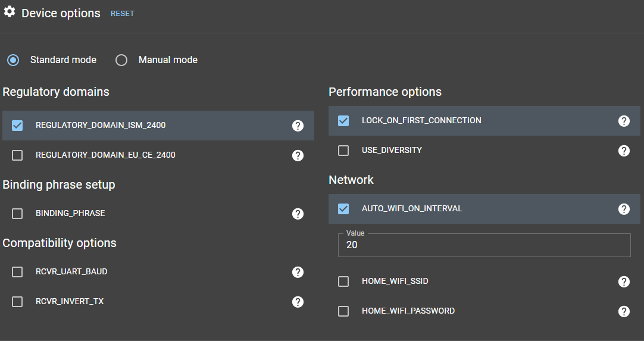The width and height of the screenshot is (644, 341).
Task: Click the RESET link
Action: coord(123,14)
